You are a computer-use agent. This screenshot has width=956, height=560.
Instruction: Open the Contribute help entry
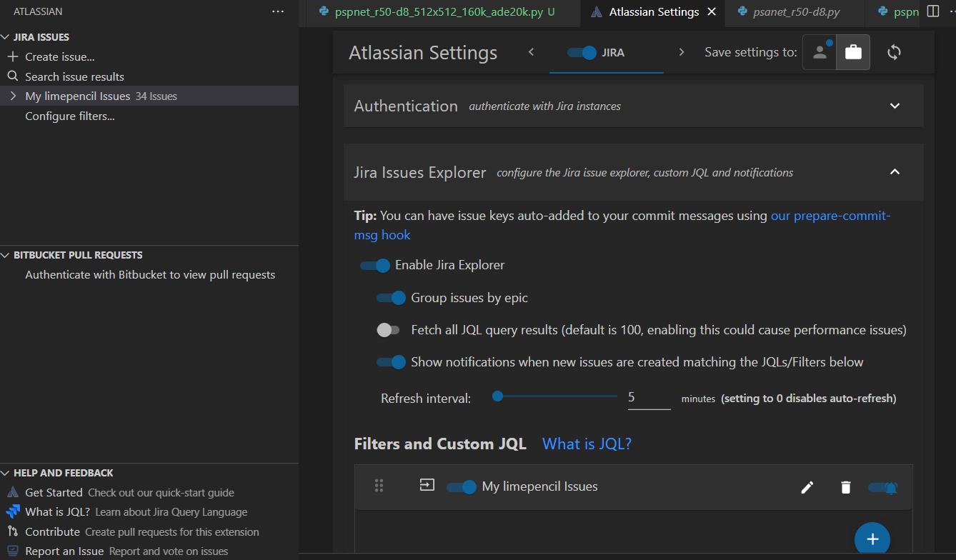click(x=149, y=531)
